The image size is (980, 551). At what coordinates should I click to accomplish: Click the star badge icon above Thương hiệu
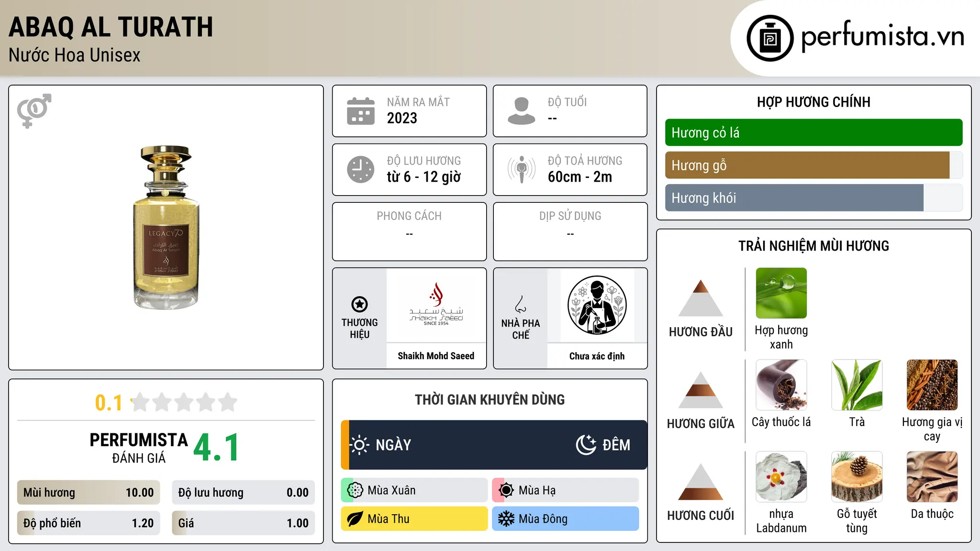(x=359, y=304)
